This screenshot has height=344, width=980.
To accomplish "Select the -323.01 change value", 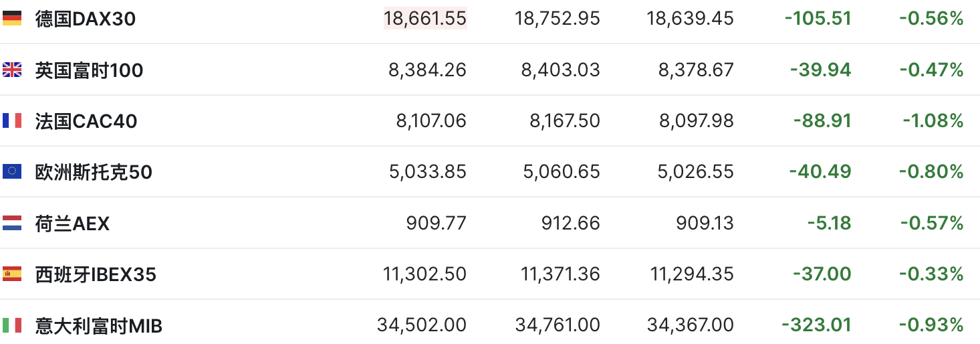I will pos(816,326).
